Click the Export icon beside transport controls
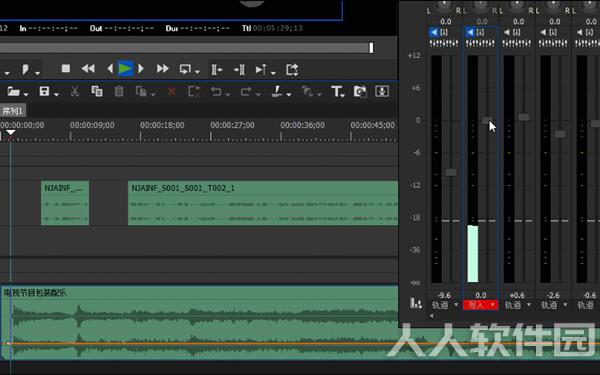The image size is (600, 375). pos(292,69)
